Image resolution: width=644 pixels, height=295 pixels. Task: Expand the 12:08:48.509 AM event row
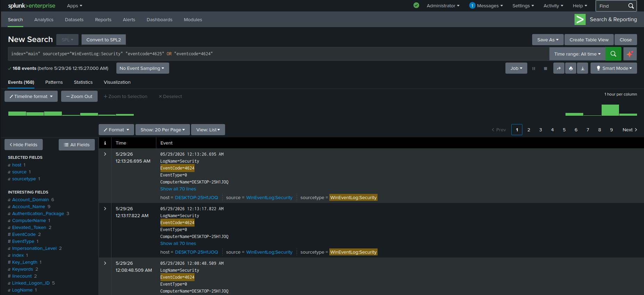[x=105, y=263]
